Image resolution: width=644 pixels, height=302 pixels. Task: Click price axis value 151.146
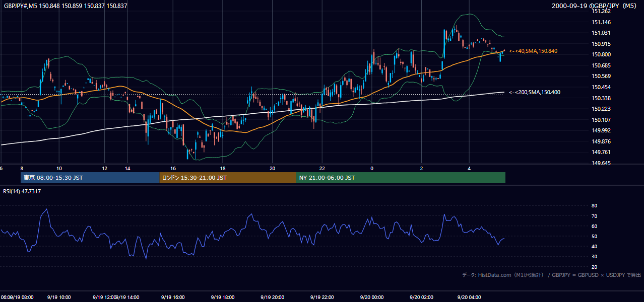point(601,22)
